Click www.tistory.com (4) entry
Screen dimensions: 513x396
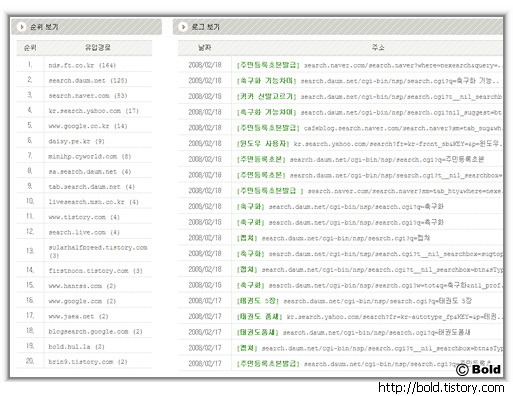(84, 217)
